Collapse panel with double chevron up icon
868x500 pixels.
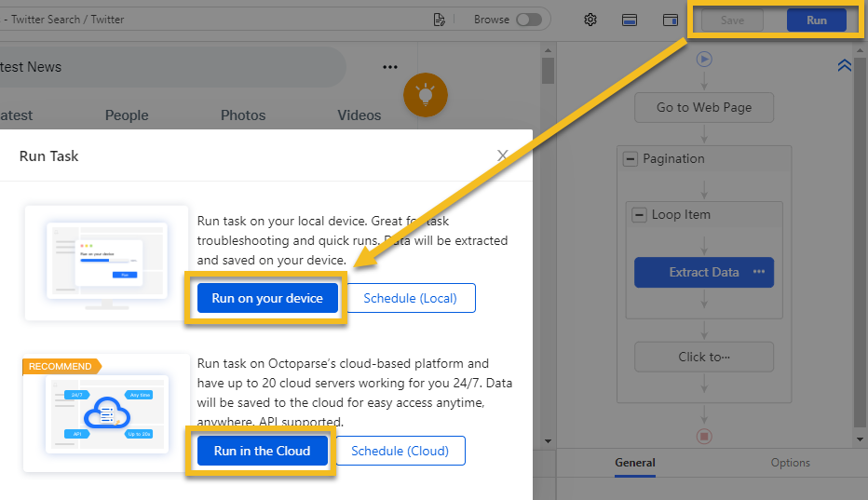[x=844, y=65]
